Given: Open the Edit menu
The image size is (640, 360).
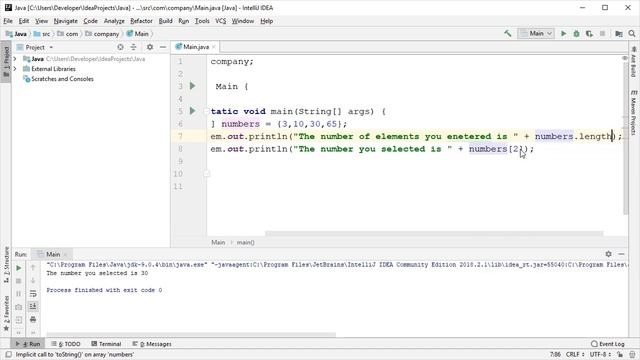Looking at the screenshot, I should (x=24, y=21).
